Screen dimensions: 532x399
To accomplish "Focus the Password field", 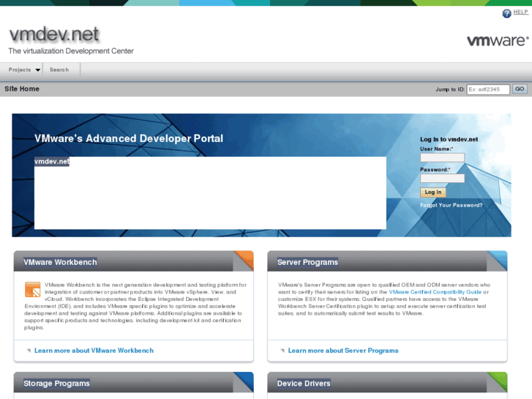I will (442, 179).
